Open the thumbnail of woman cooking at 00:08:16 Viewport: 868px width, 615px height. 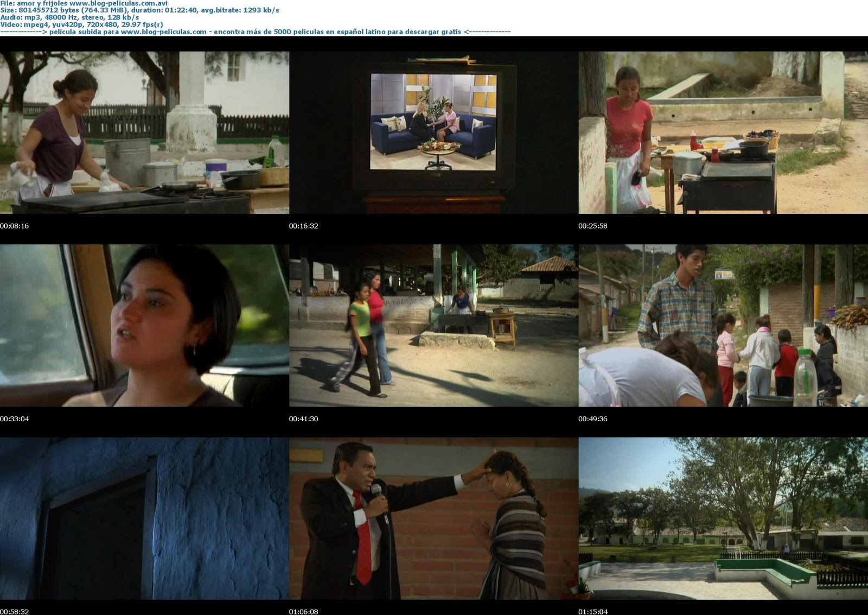pyautogui.click(x=144, y=132)
